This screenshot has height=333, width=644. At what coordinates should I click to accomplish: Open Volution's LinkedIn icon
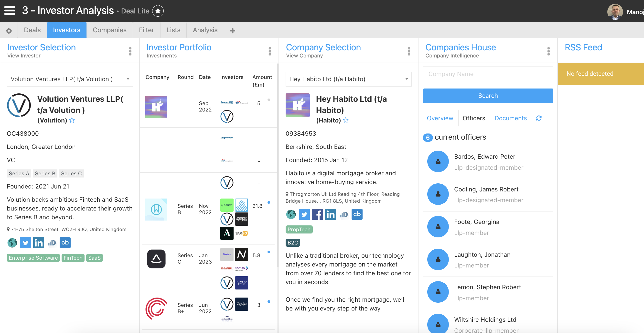[39, 243]
